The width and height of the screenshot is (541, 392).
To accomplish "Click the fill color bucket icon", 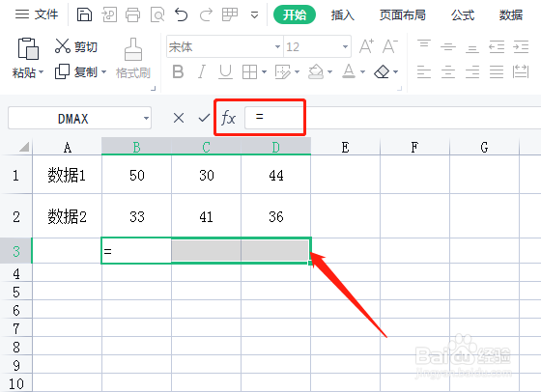I will click(316, 72).
